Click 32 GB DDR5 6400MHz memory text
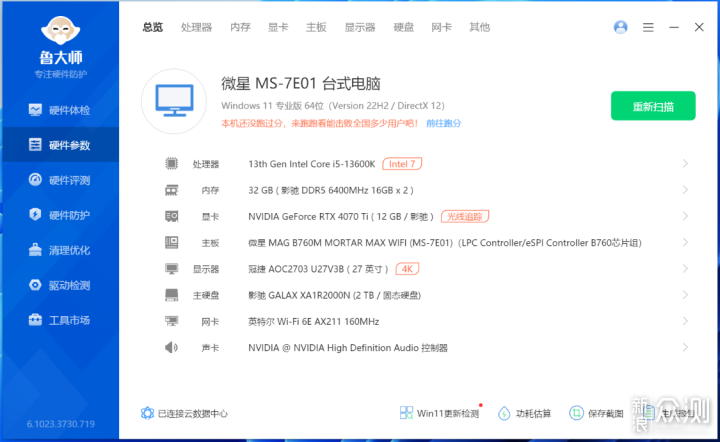 (331, 190)
